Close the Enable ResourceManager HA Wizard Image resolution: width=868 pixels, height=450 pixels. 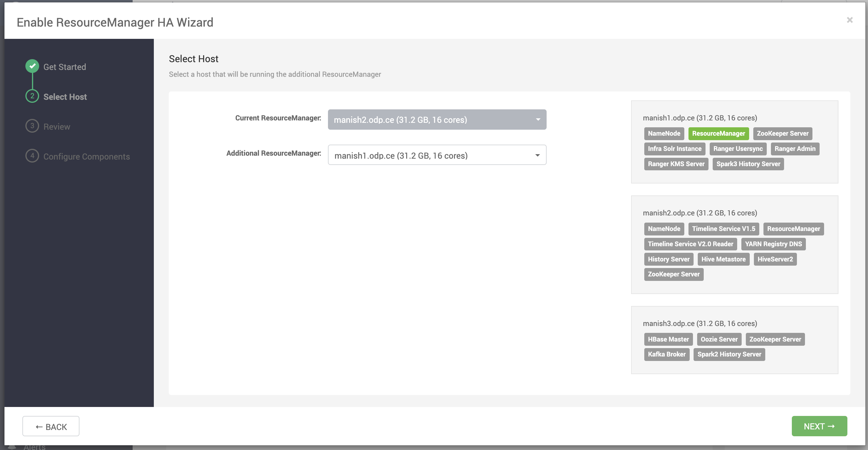point(849,20)
